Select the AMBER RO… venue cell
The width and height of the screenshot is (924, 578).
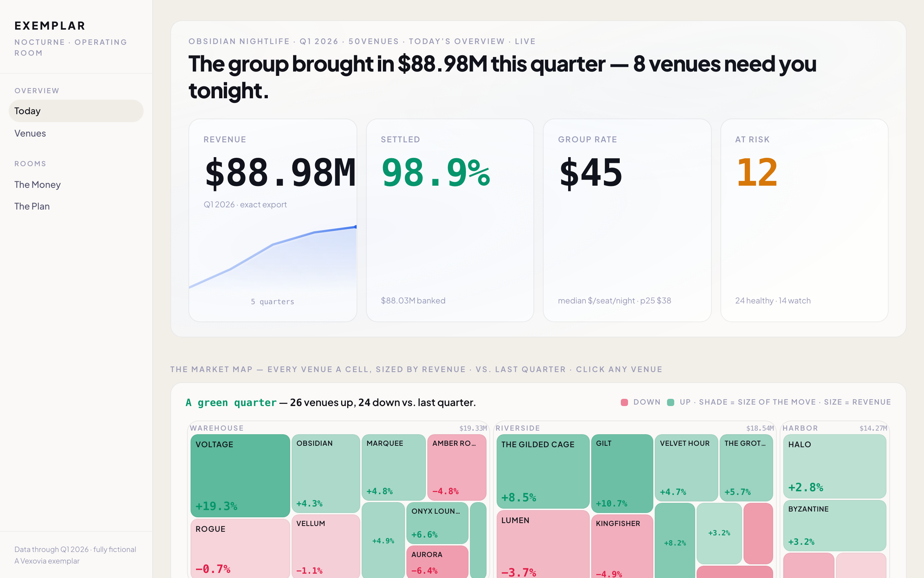[x=457, y=467]
